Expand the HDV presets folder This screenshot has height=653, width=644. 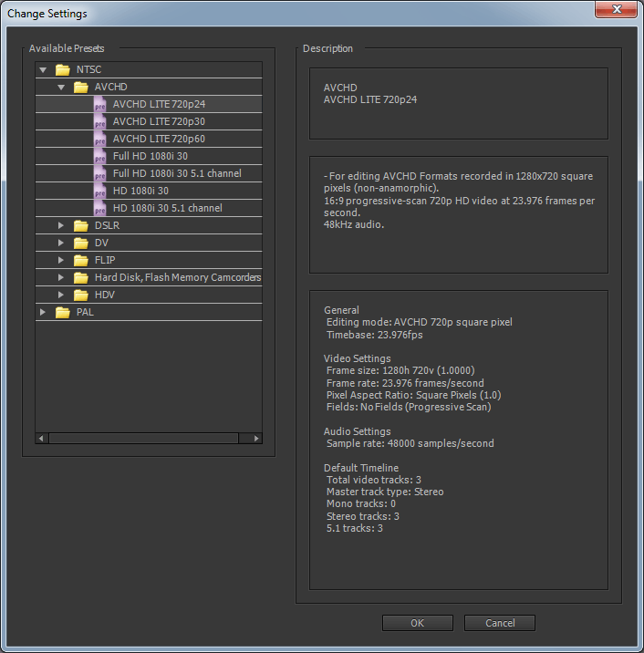click(x=61, y=295)
